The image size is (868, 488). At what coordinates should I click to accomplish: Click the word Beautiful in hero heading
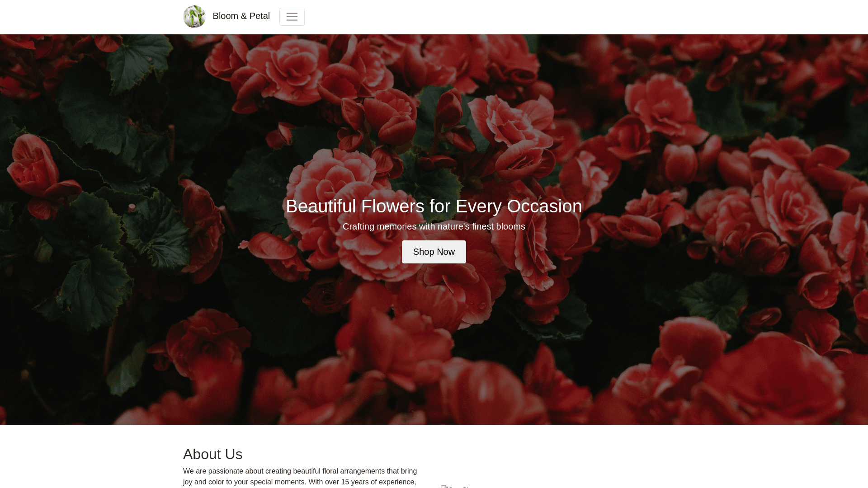[x=321, y=206]
